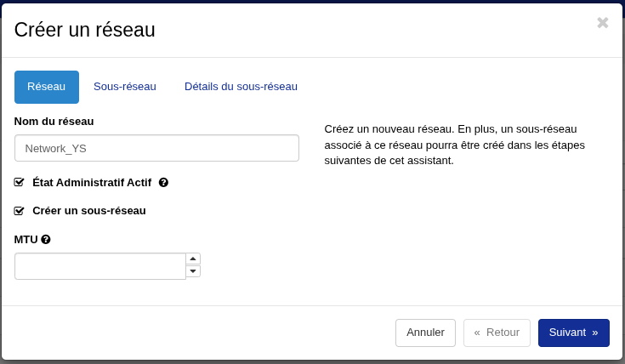Screen dimensions: 625x364
Task: Click the Retour button
Action: tap(497, 333)
